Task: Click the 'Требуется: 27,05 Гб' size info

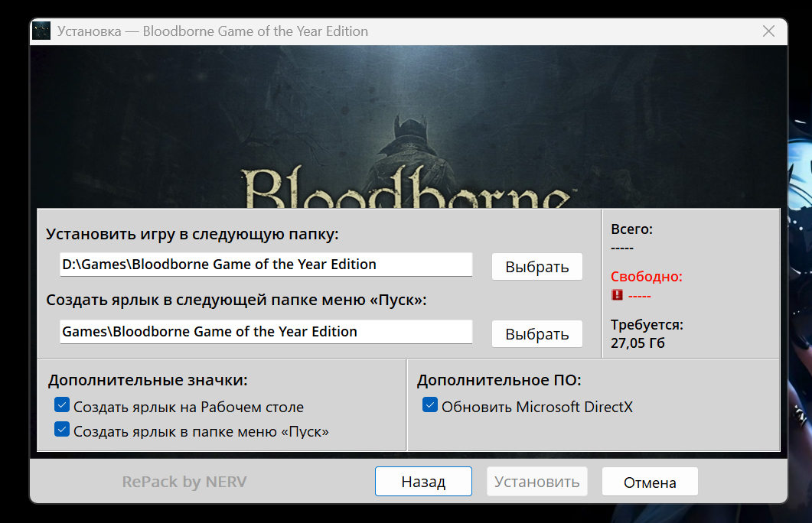Action: tap(647, 333)
